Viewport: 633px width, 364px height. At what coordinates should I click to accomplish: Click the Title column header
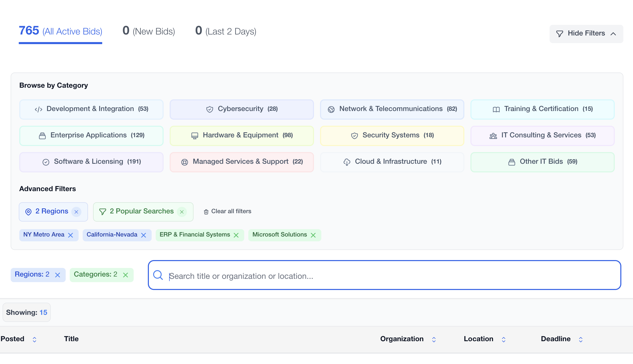point(71,339)
